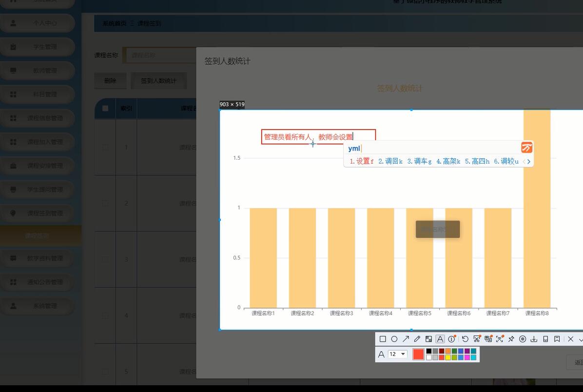Open 科目管理 in the sidebar
The width and height of the screenshot is (583, 392).
pyautogui.click(x=37, y=94)
